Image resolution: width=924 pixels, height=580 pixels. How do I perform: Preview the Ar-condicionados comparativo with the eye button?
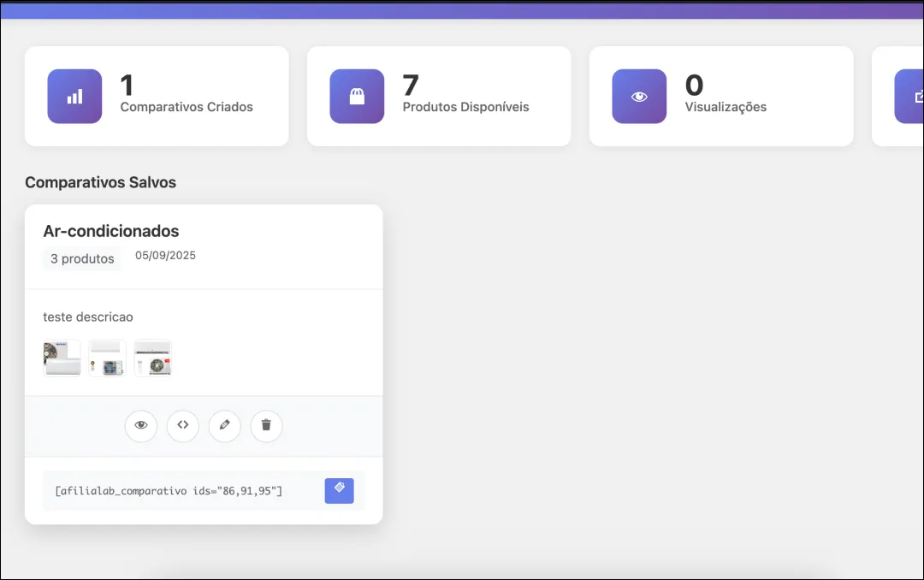[141, 425]
